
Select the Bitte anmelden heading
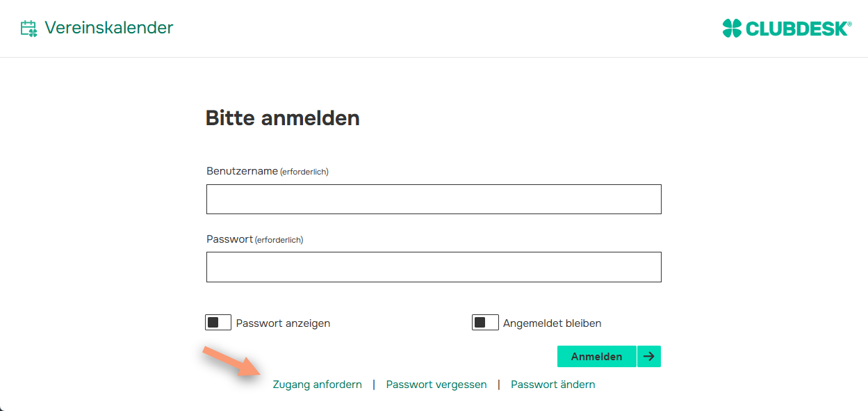pos(281,118)
